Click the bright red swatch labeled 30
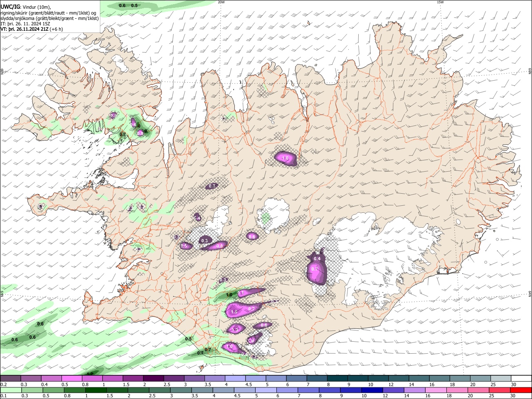 (x=521, y=390)
